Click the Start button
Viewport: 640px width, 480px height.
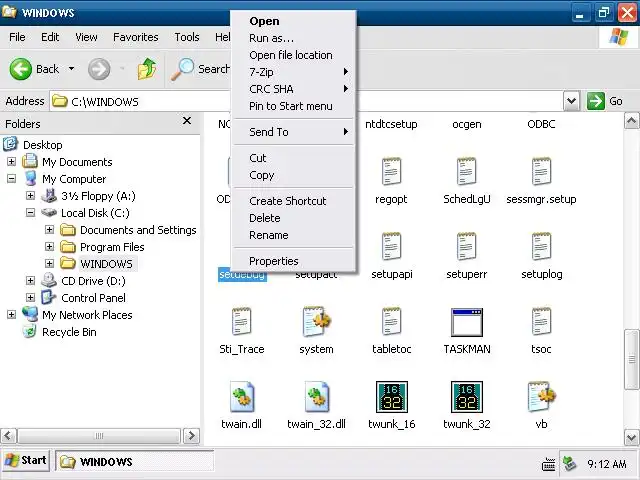(x=26, y=461)
